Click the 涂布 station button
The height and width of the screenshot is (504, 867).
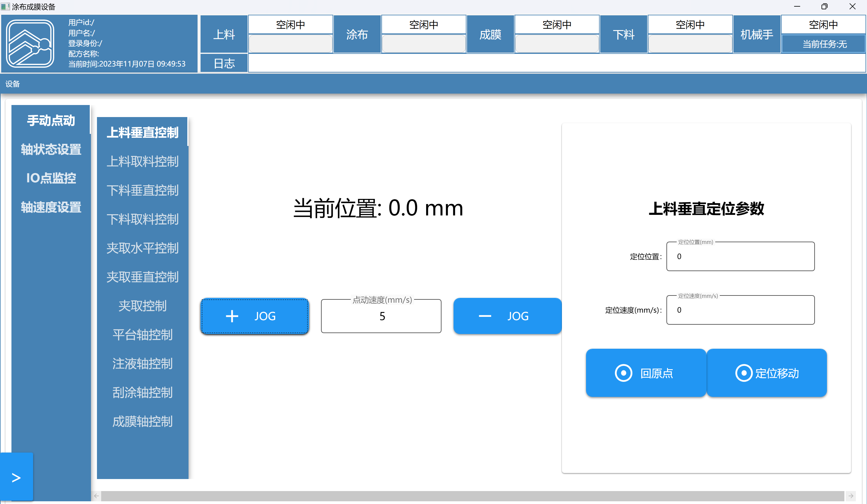click(357, 34)
